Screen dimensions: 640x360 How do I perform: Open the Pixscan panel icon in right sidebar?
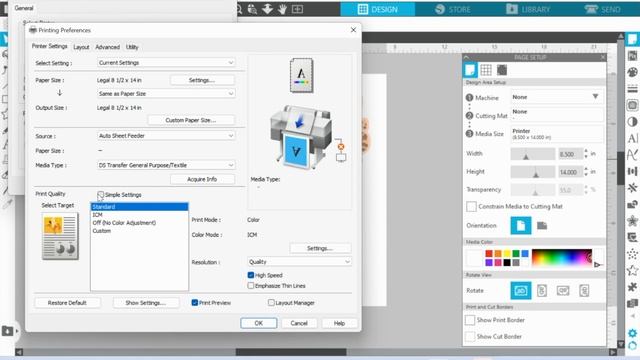(x=632, y=56)
